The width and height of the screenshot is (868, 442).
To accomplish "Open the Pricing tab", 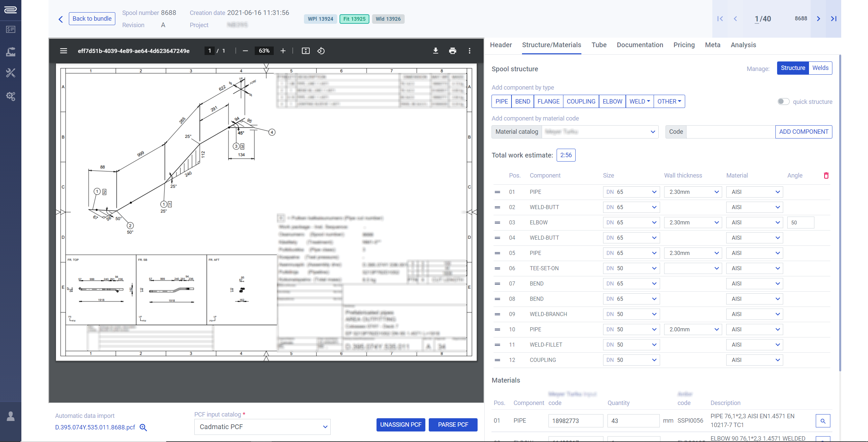I will [x=684, y=45].
